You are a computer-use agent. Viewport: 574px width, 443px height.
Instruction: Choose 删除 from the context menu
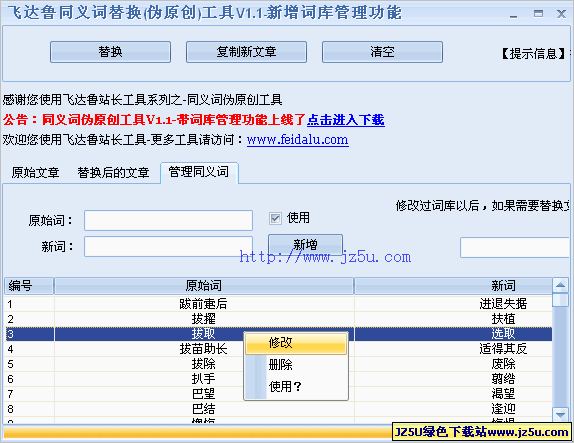coord(296,365)
